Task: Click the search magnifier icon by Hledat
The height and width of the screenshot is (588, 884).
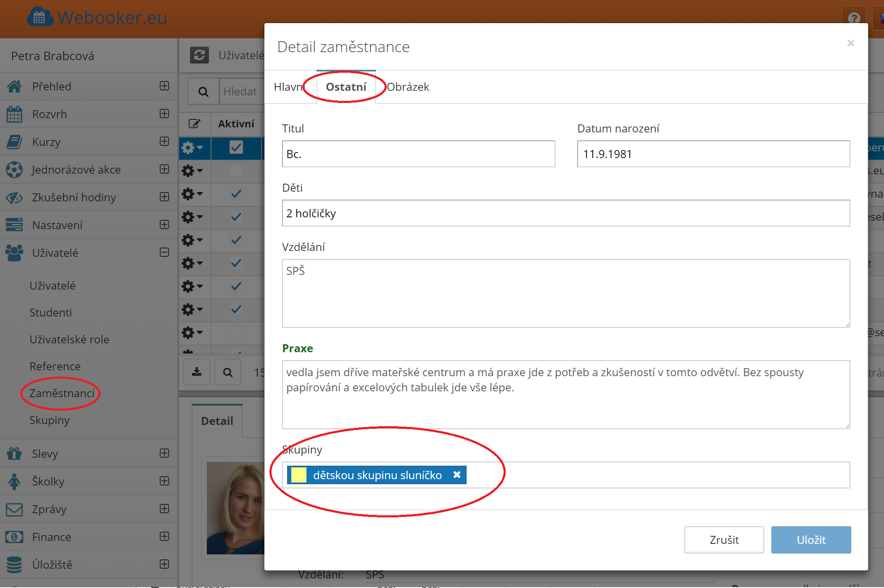Action: [x=203, y=92]
